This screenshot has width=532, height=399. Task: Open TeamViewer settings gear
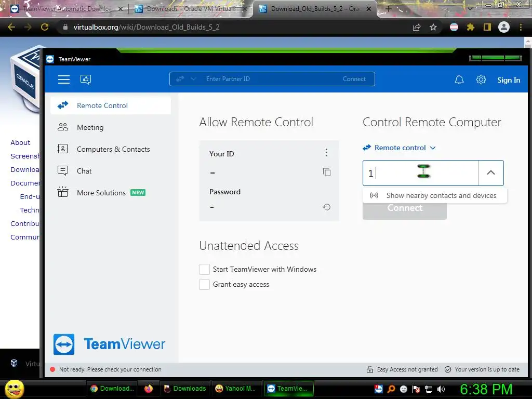[481, 79]
